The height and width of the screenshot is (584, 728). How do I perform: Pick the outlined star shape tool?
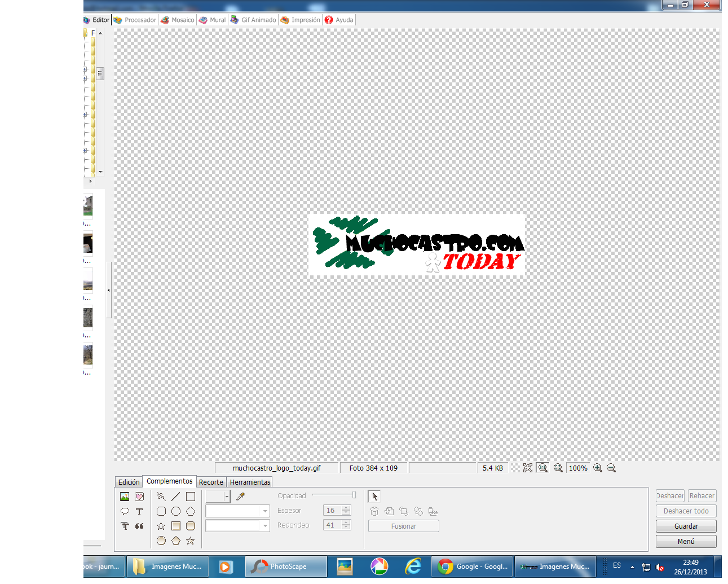pos(161,526)
